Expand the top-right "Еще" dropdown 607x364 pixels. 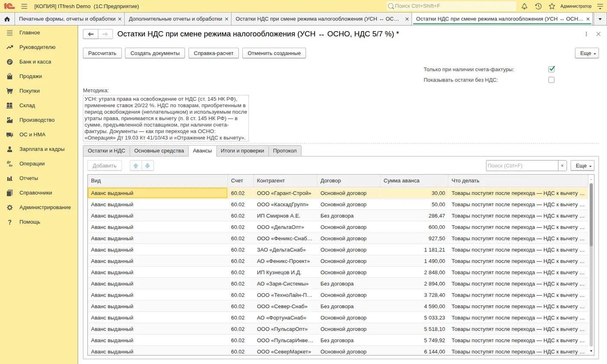coord(586,53)
